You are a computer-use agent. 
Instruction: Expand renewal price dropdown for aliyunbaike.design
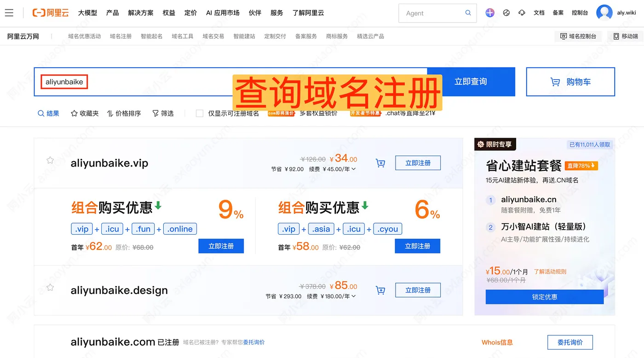click(353, 296)
